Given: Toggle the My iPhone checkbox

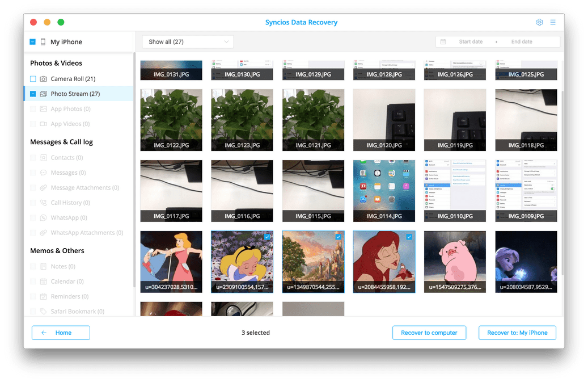Looking at the screenshot, I should coord(33,41).
